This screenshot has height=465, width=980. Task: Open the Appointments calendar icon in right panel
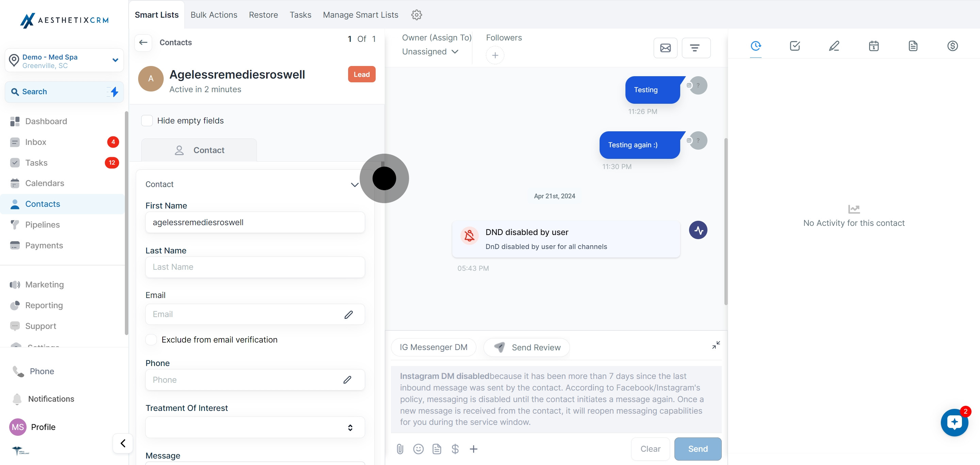pyautogui.click(x=873, y=46)
